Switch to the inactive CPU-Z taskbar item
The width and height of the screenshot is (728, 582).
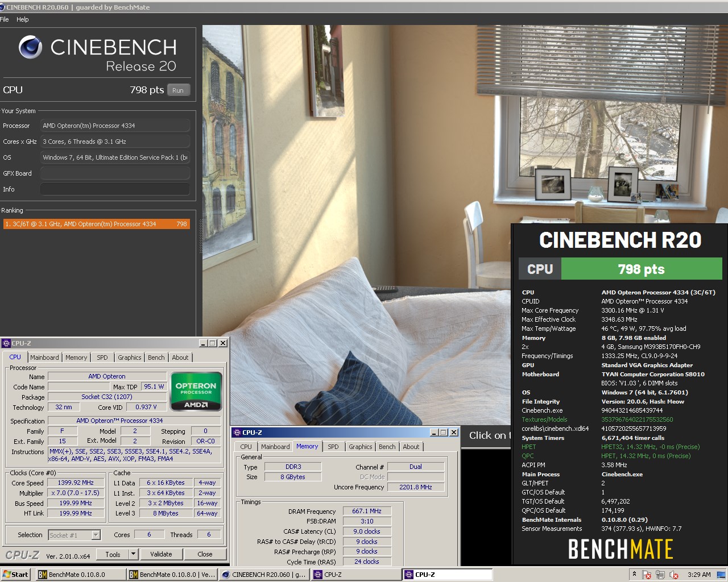(x=356, y=575)
